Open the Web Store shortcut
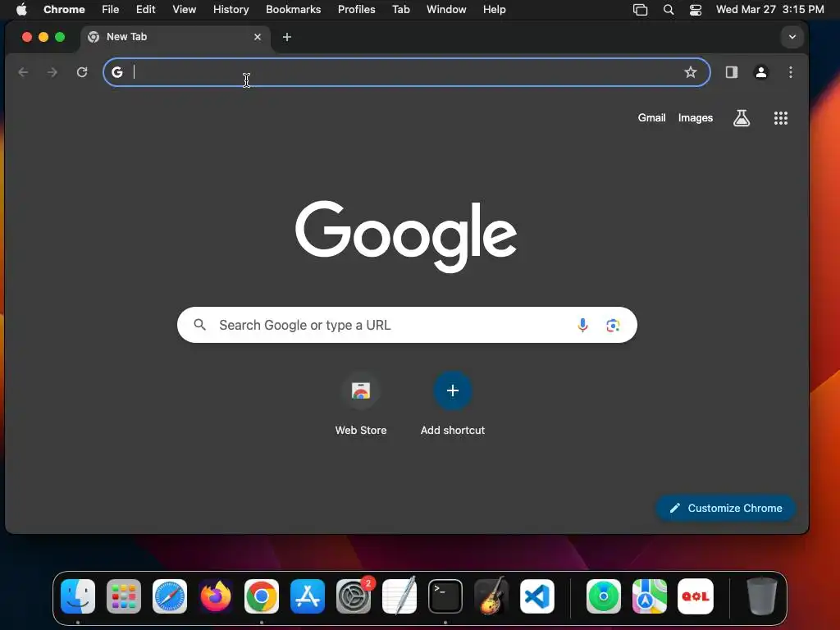This screenshot has width=840, height=630. click(361, 404)
